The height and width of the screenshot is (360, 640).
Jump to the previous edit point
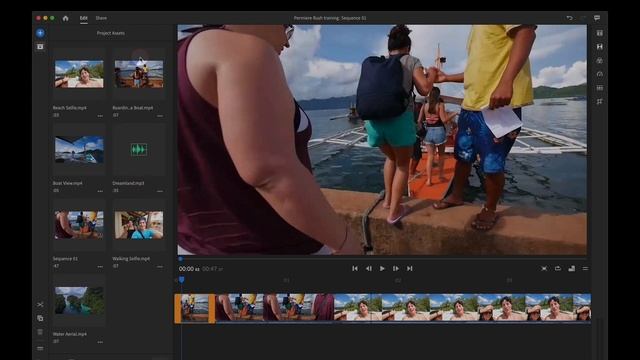pyautogui.click(x=355, y=269)
